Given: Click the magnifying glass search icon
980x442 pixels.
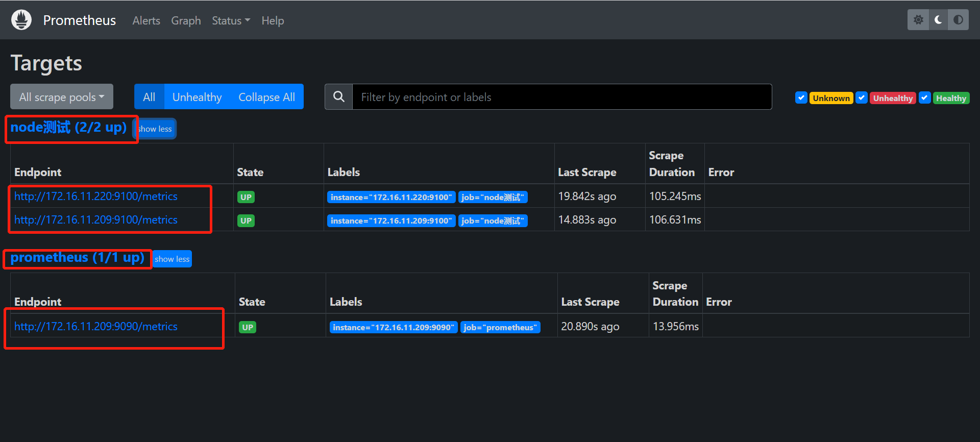Looking at the screenshot, I should pyautogui.click(x=338, y=97).
